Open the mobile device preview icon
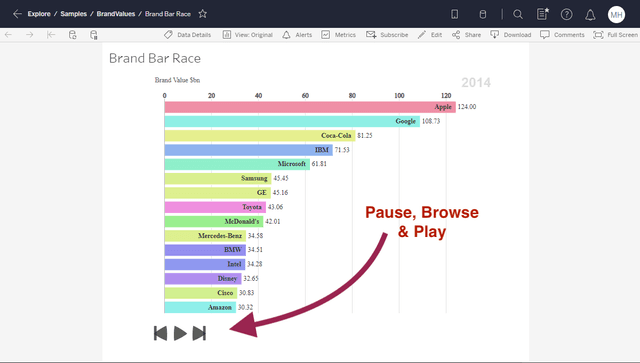The height and width of the screenshot is (363, 640). [454, 14]
